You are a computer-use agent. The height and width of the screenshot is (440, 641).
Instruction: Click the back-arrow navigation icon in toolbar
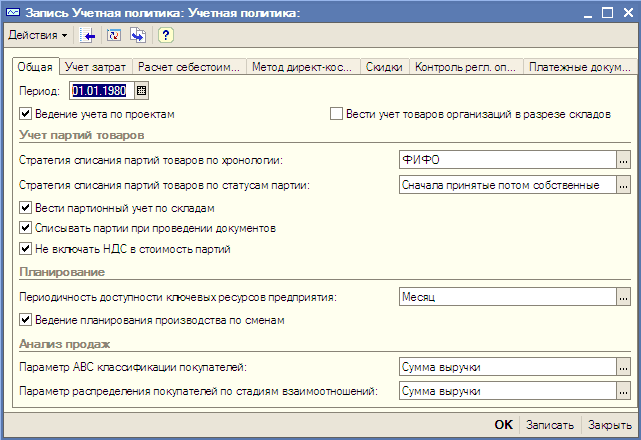89,35
